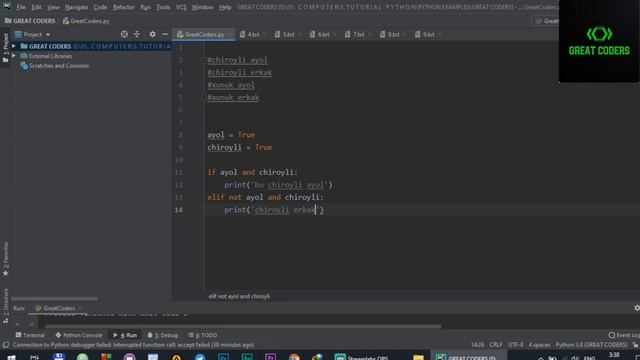Image resolution: width=640 pixels, height=360 pixels.
Task: Toggle the Structure side tool window
Action: click(5, 306)
